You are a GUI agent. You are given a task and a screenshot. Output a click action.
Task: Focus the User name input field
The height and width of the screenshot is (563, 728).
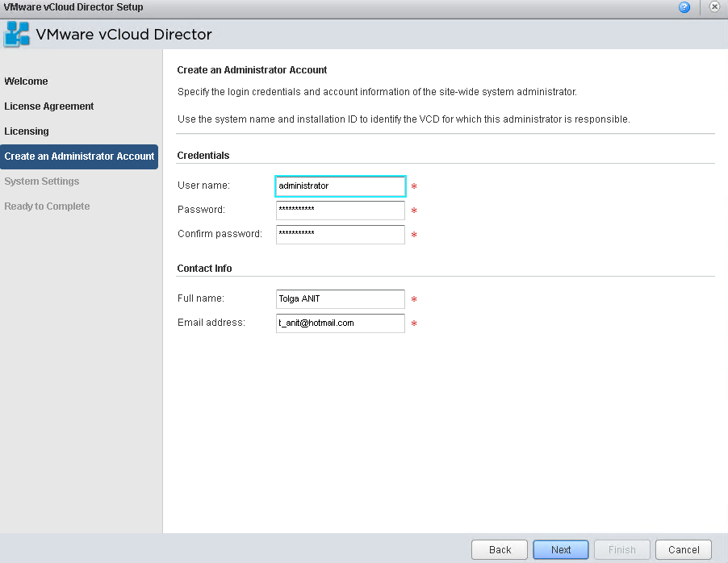click(x=341, y=186)
